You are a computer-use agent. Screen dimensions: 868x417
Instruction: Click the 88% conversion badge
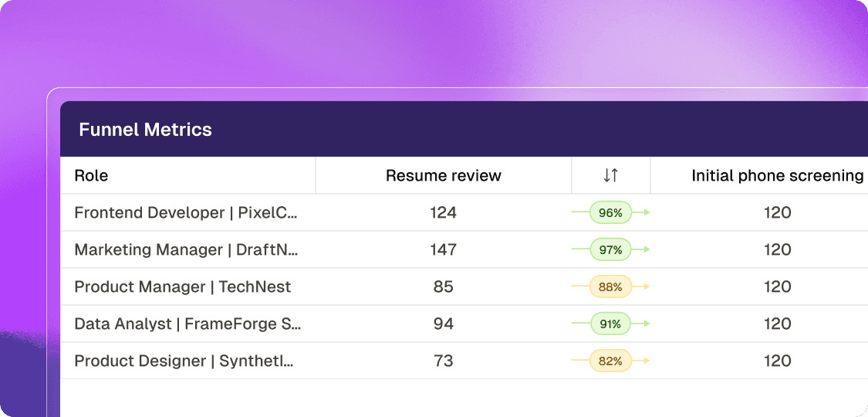(x=610, y=286)
